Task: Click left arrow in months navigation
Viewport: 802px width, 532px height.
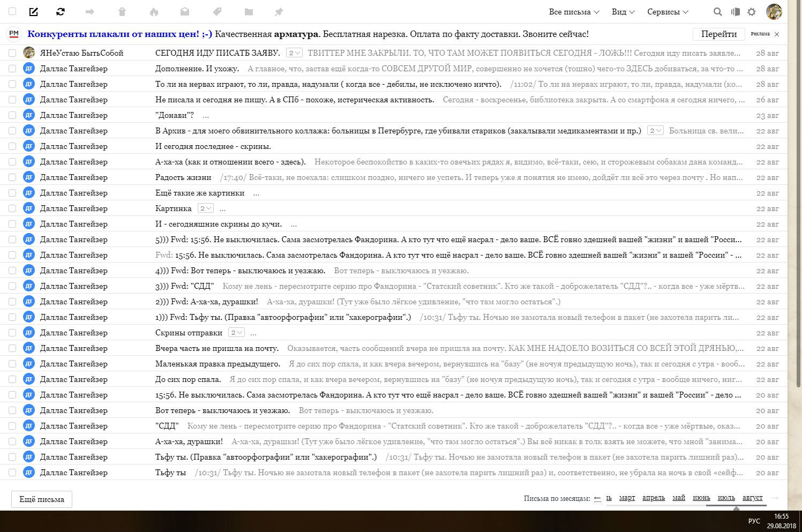Action: (x=597, y=498)
